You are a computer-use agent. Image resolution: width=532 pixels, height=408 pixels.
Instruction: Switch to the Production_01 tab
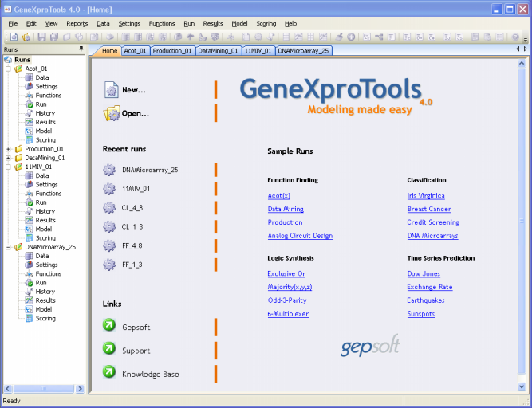coord(172,51)
